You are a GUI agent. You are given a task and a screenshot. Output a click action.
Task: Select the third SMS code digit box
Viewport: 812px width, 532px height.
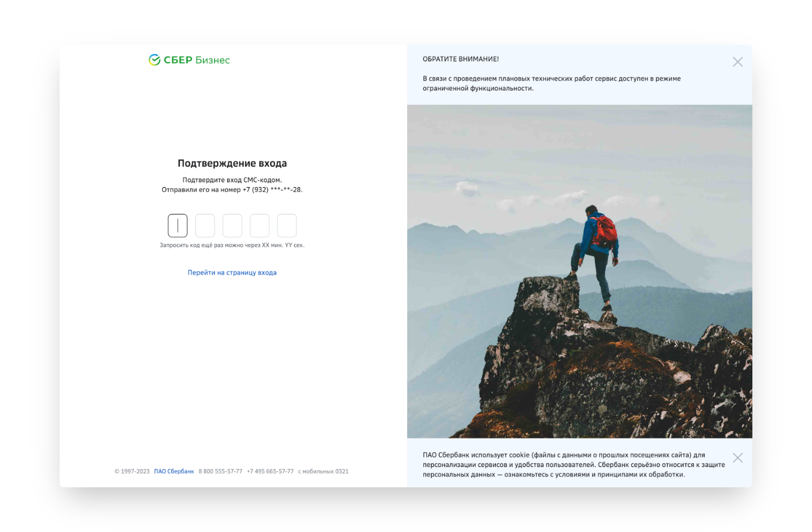(233, 226)
